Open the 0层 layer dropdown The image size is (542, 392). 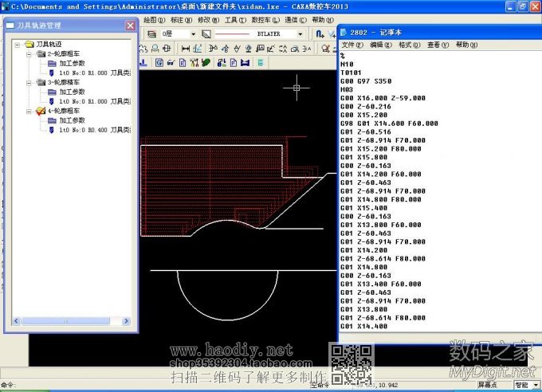click(192, 34)
